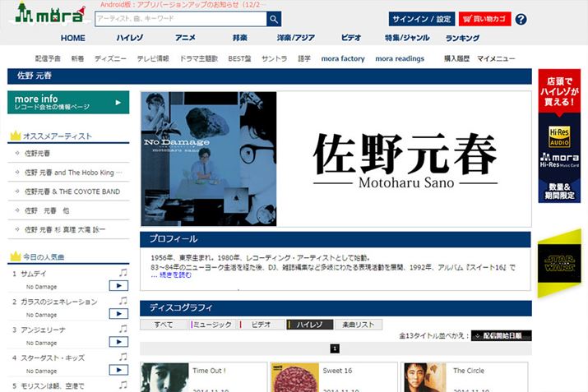Click the crown icon by オススメアーティスト

pyautogui.click(x=16, y=136)
